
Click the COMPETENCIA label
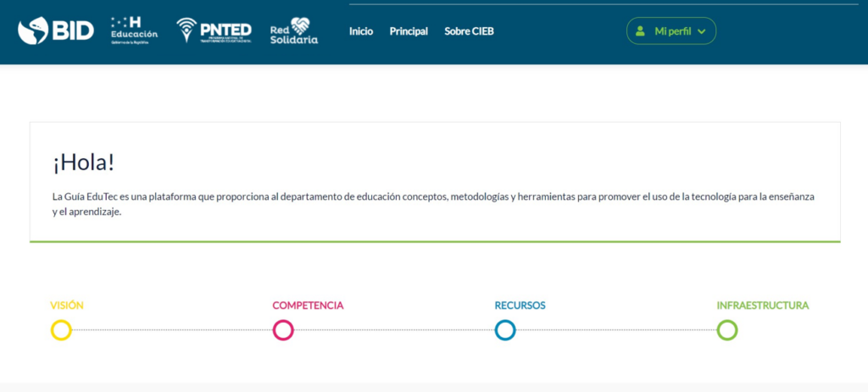pyautogui.click(x=308, y=306)
